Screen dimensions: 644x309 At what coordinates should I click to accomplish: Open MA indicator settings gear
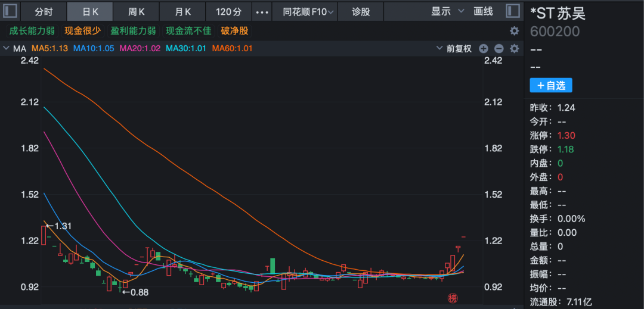click(514, 49)
